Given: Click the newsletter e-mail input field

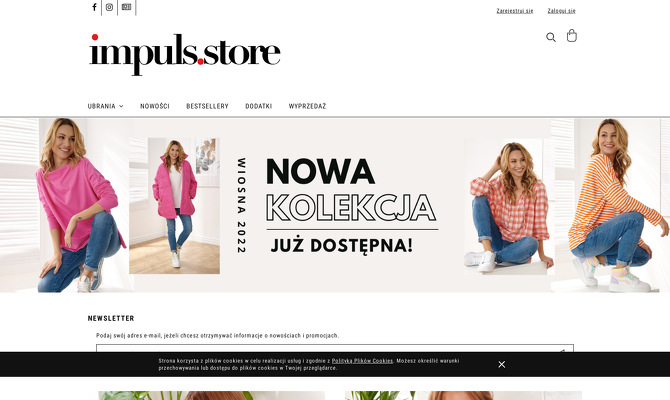Looking at the screenshot, I should click(x=335, y=348).
